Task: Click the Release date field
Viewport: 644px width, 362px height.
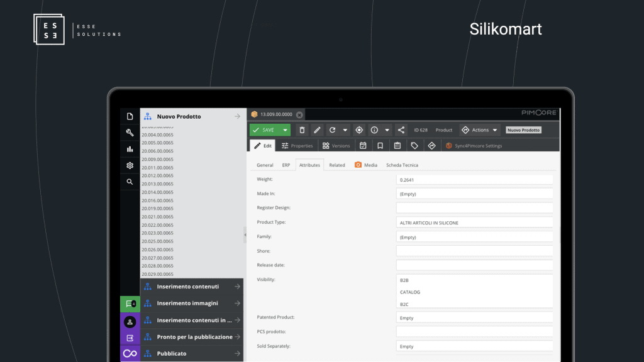Action: (474, 265)
